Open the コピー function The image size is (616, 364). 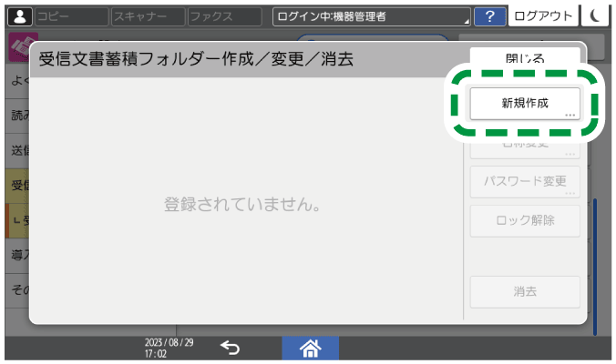(x=71, y=16)
